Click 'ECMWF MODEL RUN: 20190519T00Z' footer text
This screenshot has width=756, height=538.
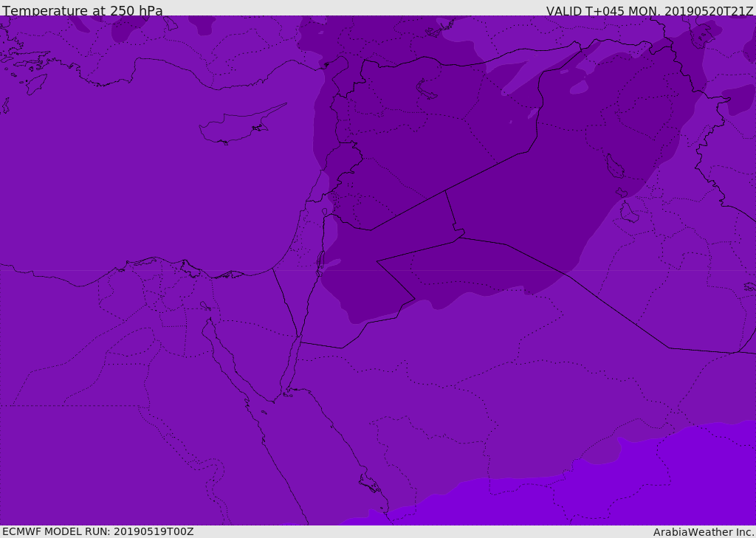pyautogui.click(x=98, y=531)
